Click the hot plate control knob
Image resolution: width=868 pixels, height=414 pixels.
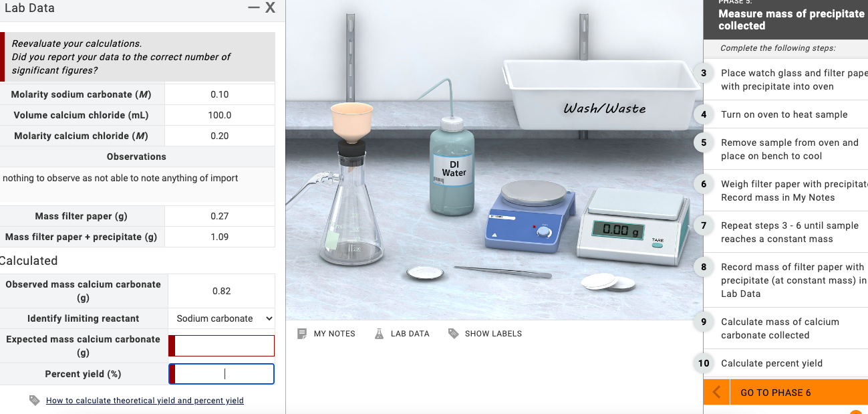[545, 232]
